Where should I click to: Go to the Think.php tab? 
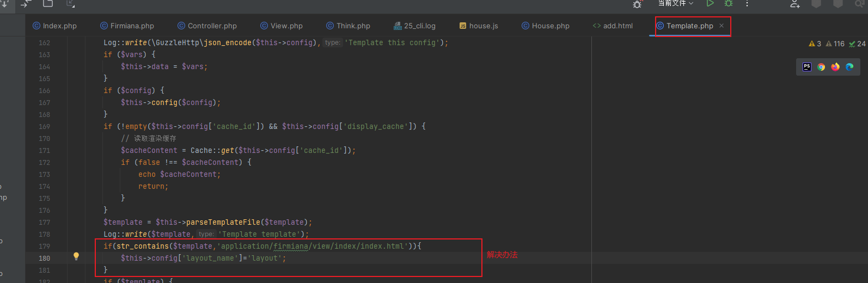pyautogui.click(x=348, y=26)
